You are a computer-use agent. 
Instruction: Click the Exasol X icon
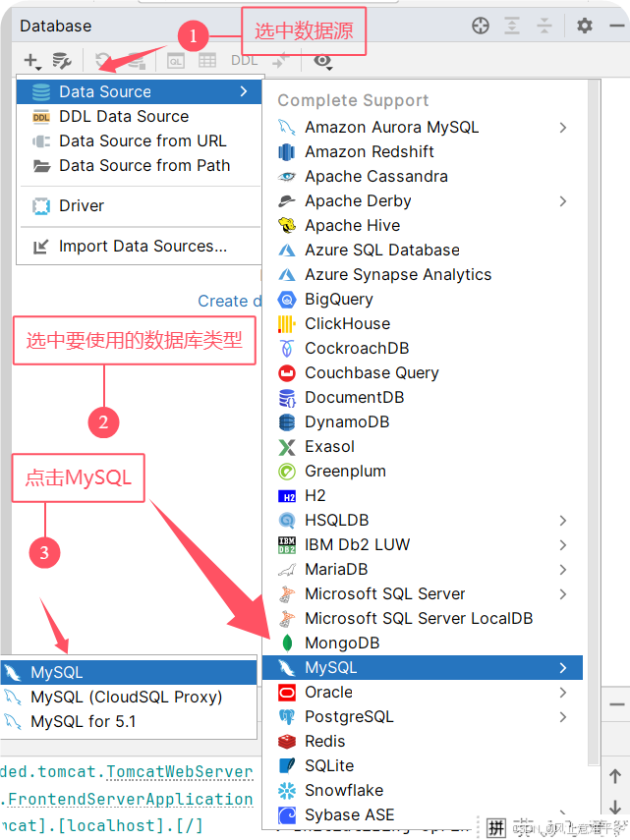(x=287, y=447)
